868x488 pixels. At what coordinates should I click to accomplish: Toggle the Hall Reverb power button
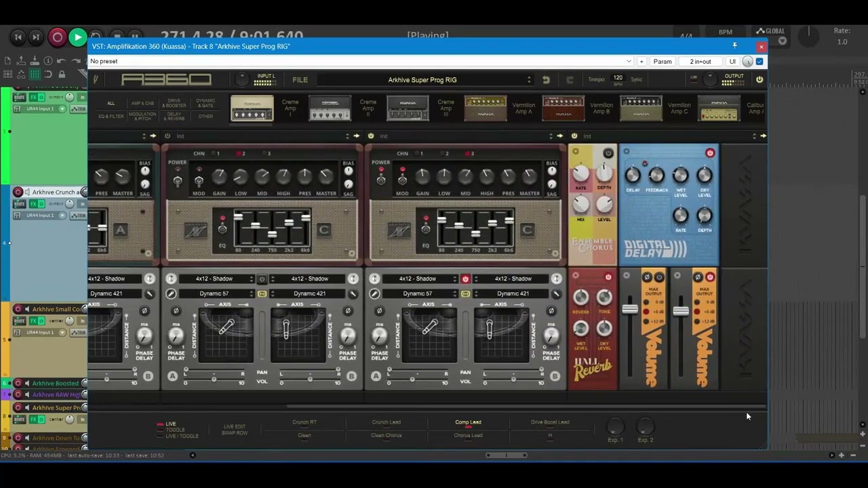[x=608, y=277]
